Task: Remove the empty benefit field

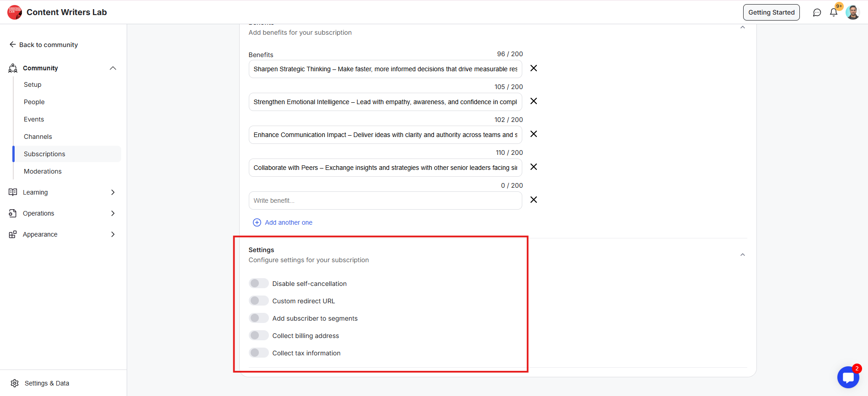Action: [x=533, y=200]
